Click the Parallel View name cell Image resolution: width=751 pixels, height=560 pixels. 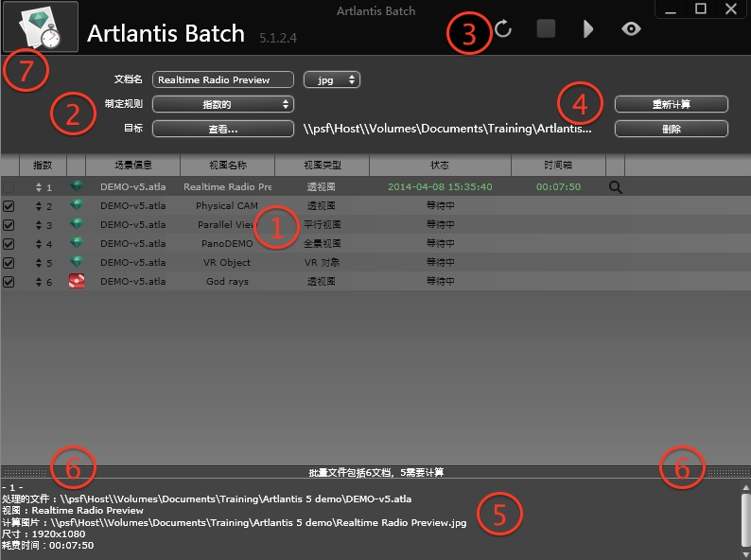tap(226, 225)
